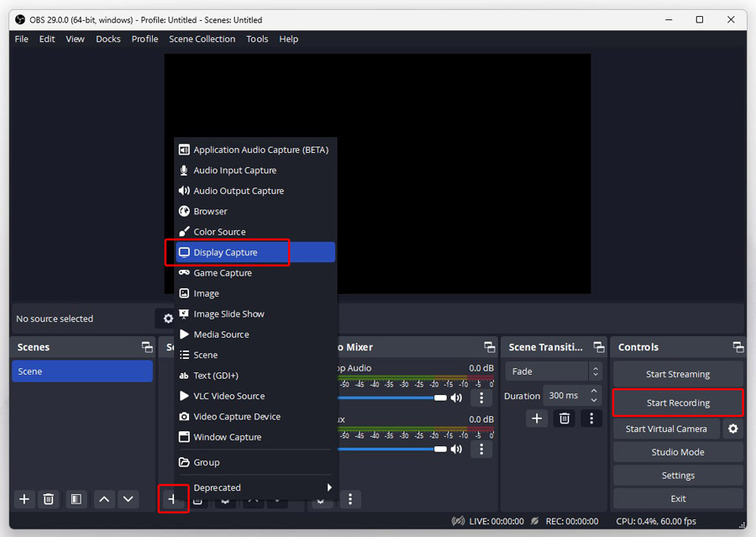Select Game Capture source

255,273
